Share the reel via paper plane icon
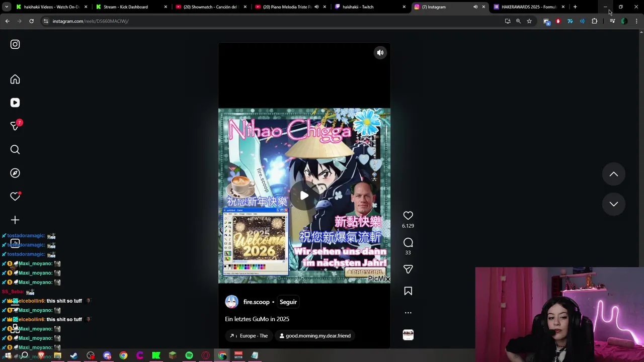This screenshot has height=362, width=644. pyautogui.click(x=408, y=269)
